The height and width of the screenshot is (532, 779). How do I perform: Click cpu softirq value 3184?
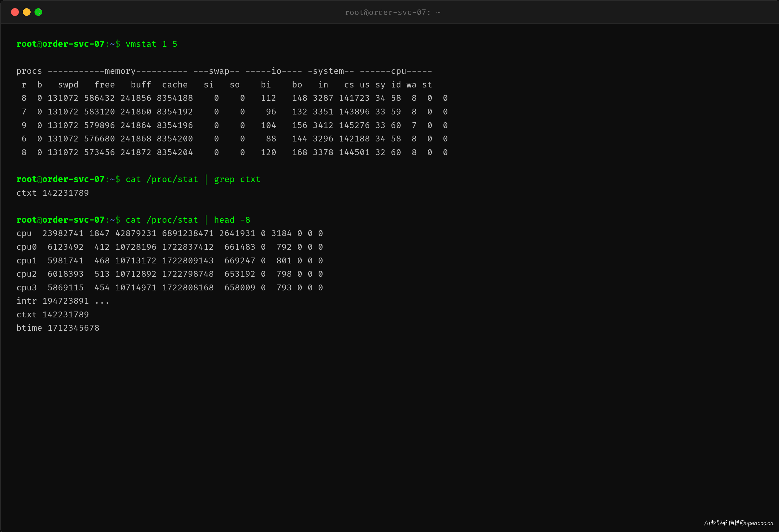[282, 233]
